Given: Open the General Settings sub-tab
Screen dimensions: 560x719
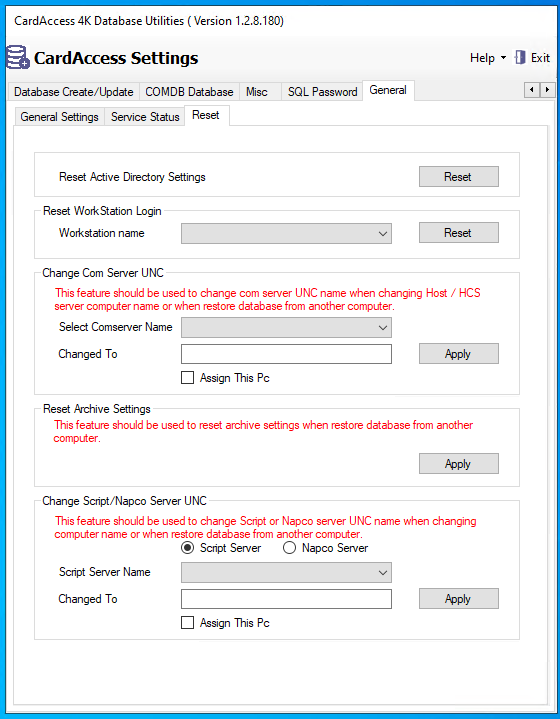Looking at the screenshot, I should pyautogui.click(x=60, y=117).
